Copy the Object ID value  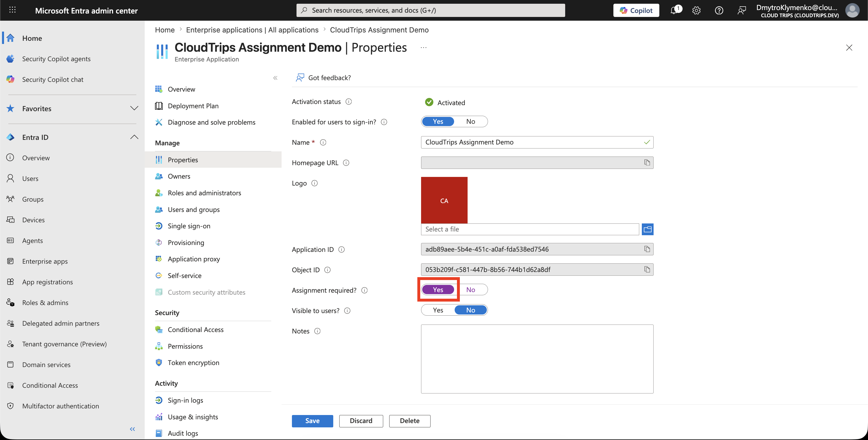647,269
